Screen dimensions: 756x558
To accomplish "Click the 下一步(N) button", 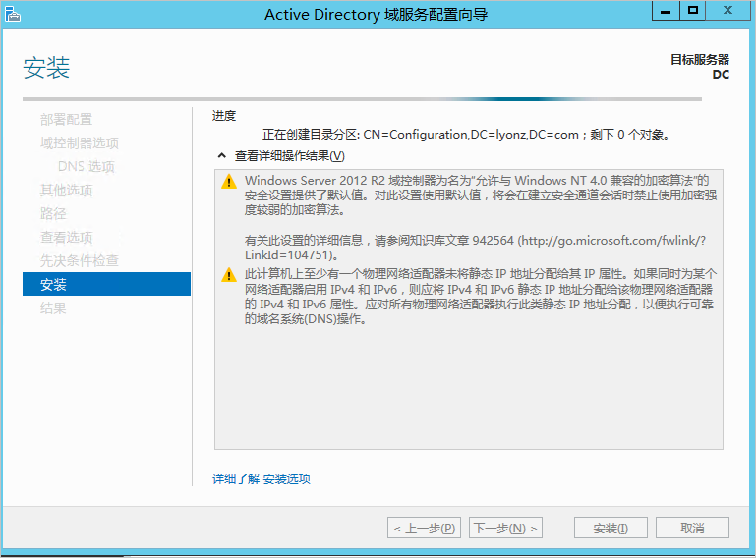I will coord(505,529).
